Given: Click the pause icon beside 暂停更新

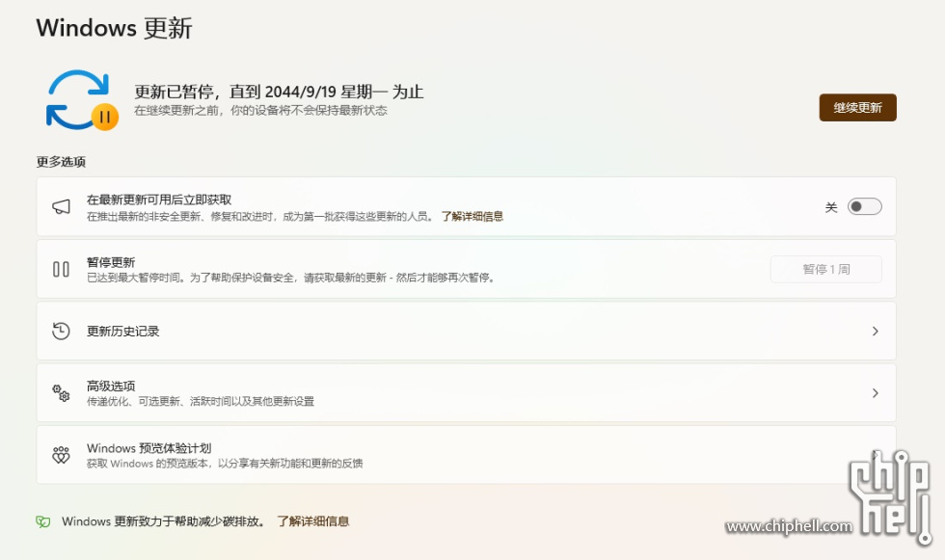Looking at the screenshot, I should click(61, 269).
